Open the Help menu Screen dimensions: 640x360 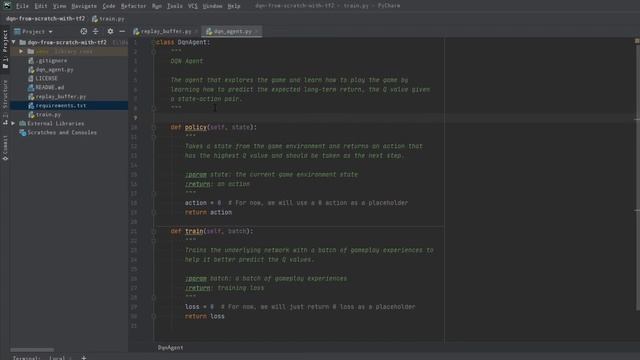click(x=234, y=6)
